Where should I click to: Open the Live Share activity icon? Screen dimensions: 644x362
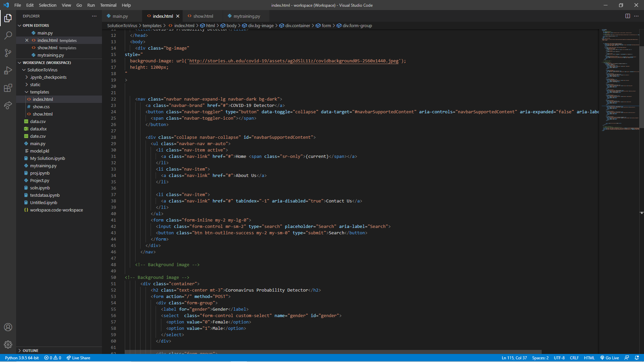point(8,105)
